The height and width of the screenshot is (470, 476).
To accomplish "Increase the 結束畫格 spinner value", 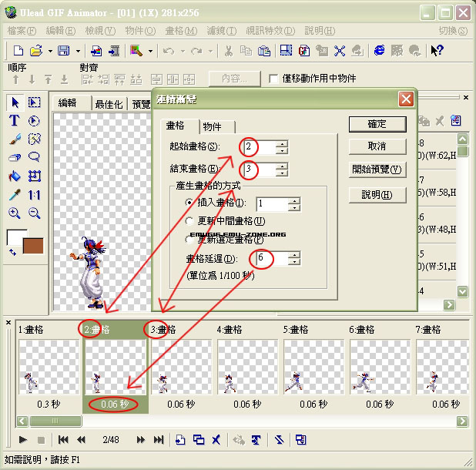I will (282, 166).
